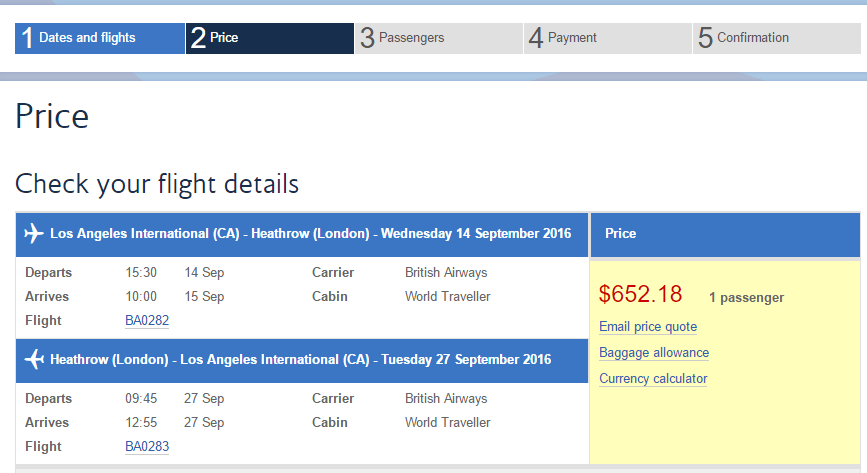Screen dimensions: 867x473
Task: Open the Currency calculator link
Action: (x=653, y=379)
